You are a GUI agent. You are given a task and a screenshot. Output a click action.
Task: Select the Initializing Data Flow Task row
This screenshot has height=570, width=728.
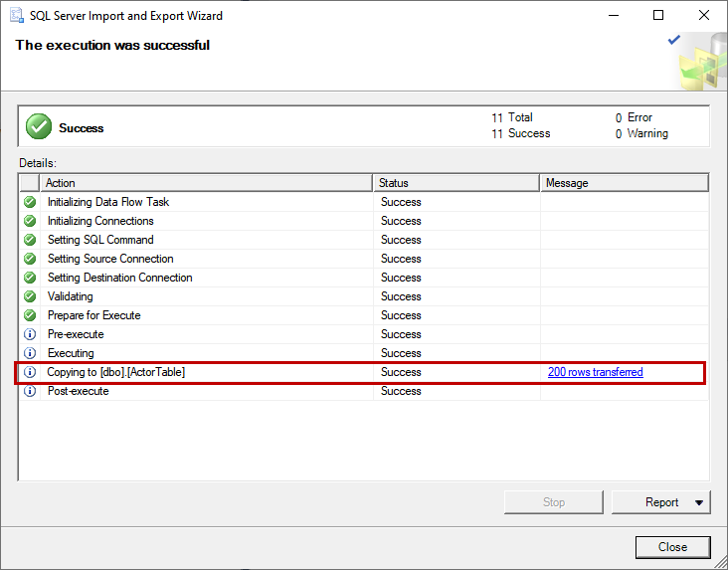pos(364,202)
